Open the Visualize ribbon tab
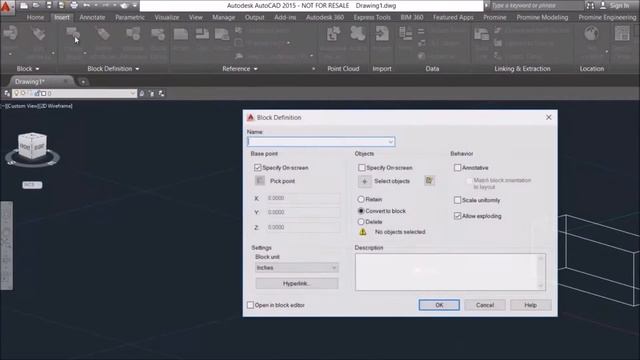Image resolution: width=640 pixels, height=360 pixels. [167, 18]
